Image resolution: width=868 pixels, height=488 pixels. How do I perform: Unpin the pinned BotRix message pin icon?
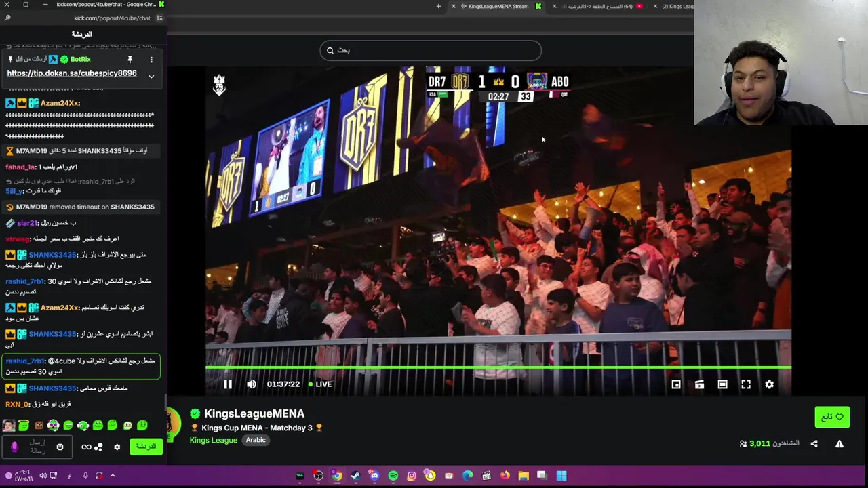tap(130, 60)
